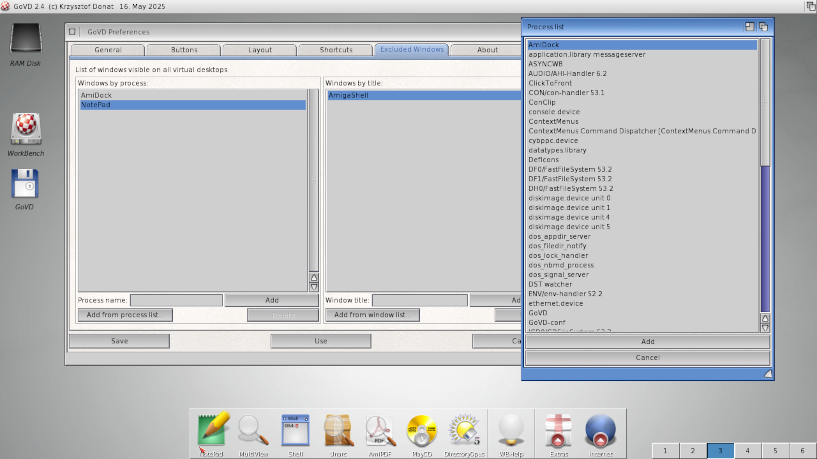Click the Add from process list button
The image size is (817, 459).
124,315
